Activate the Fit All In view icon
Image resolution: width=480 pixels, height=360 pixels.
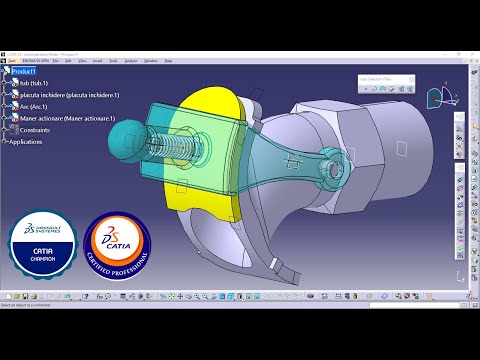(172, 296)
